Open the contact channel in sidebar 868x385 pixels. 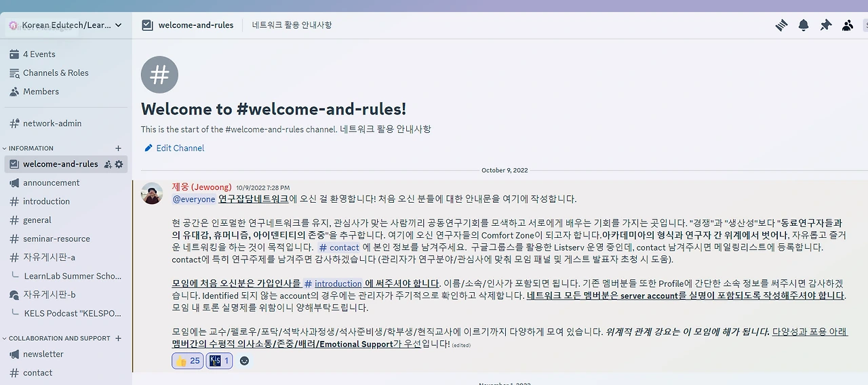[66, 373]
